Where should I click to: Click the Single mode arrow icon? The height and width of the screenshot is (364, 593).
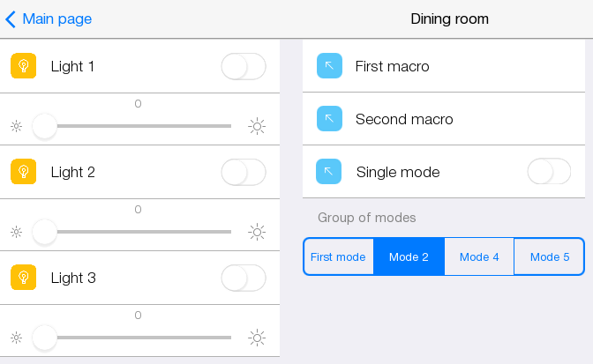[328, 172]
